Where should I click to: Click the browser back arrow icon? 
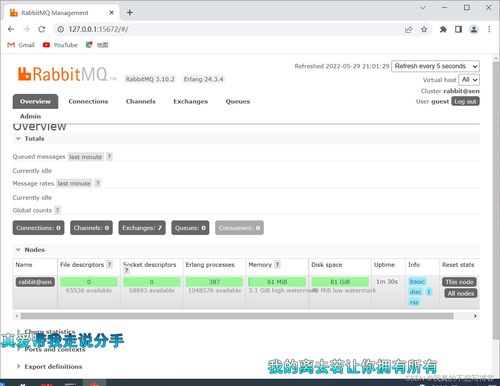pyautogui.click(x=11, y=29)
